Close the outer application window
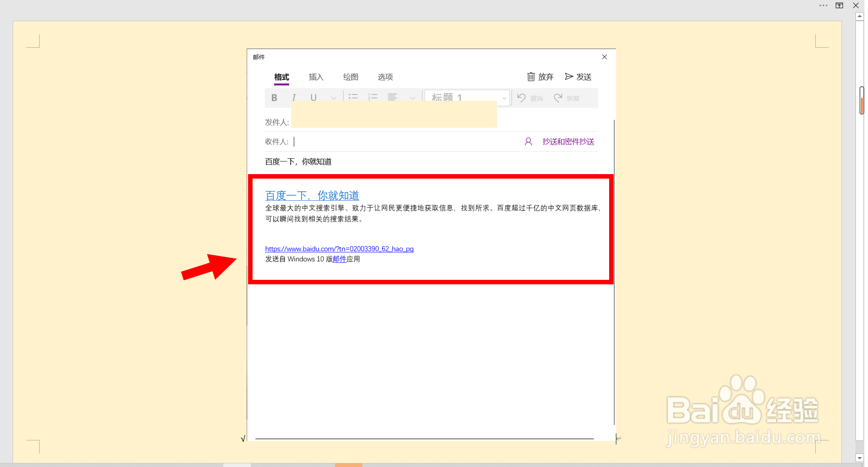868x467 pixels. coord(856,5)
